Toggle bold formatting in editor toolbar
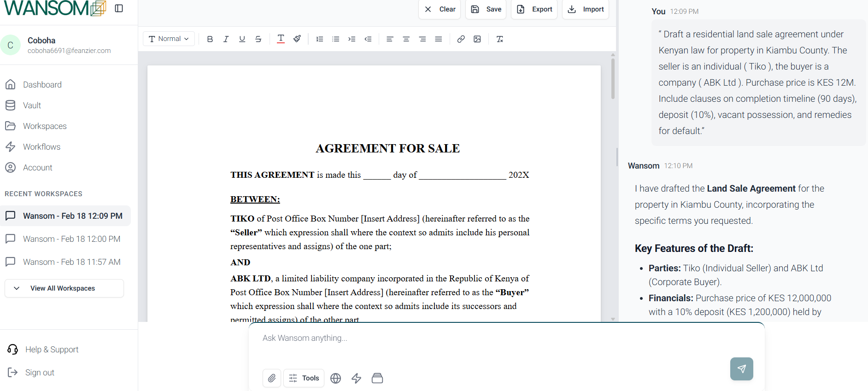The height and width of the screenshot is (391, 868). 210,39
